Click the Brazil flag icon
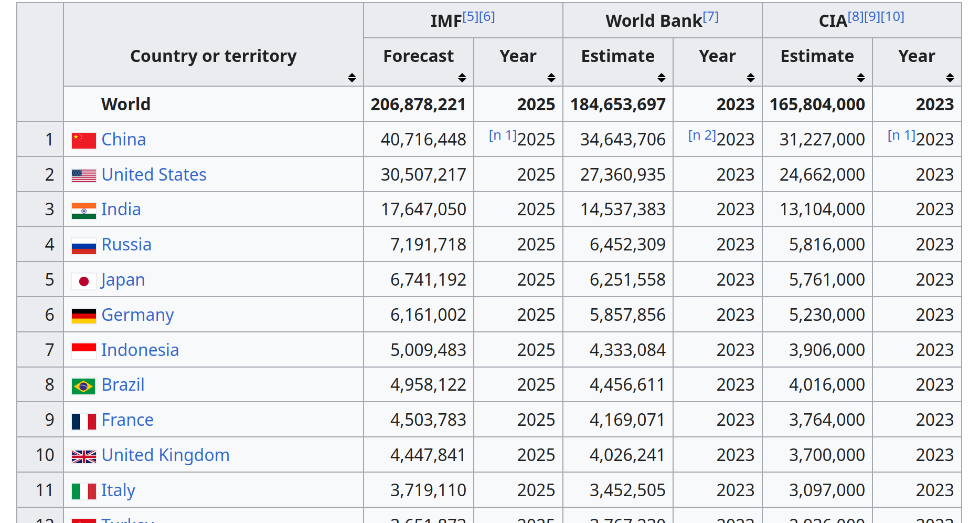 tap(83, 386)
